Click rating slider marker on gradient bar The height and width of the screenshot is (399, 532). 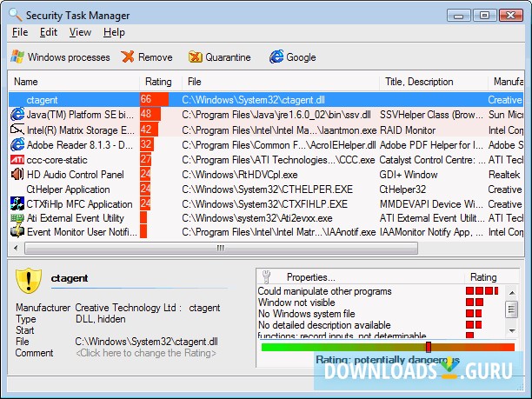click(x=429, y=347)
